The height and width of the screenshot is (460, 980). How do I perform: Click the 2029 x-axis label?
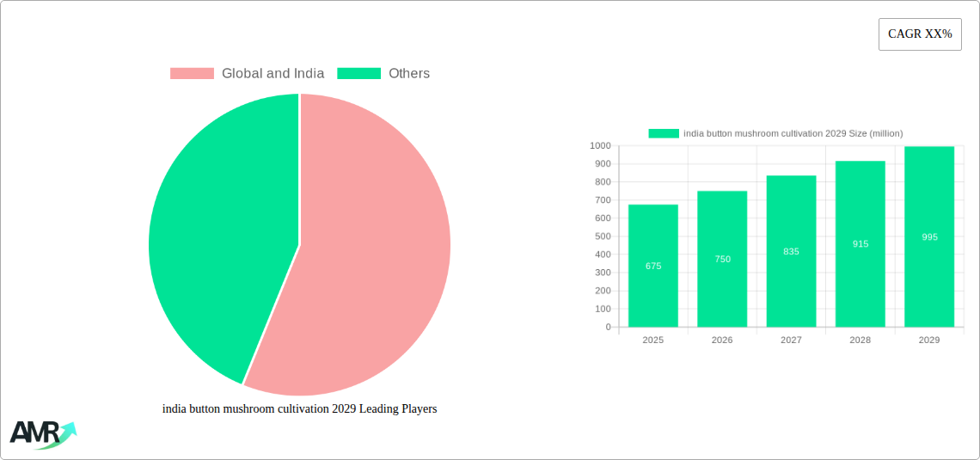click(x=929, y=340)
